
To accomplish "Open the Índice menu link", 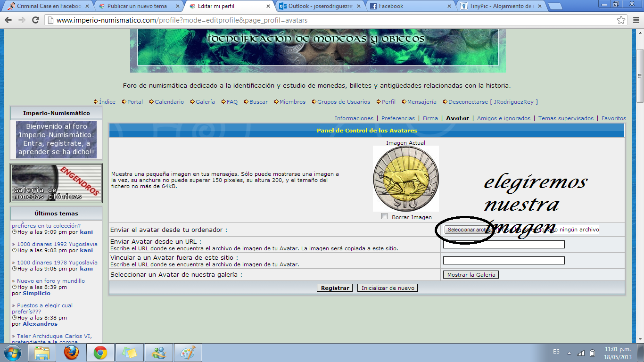I will point(107,102).
